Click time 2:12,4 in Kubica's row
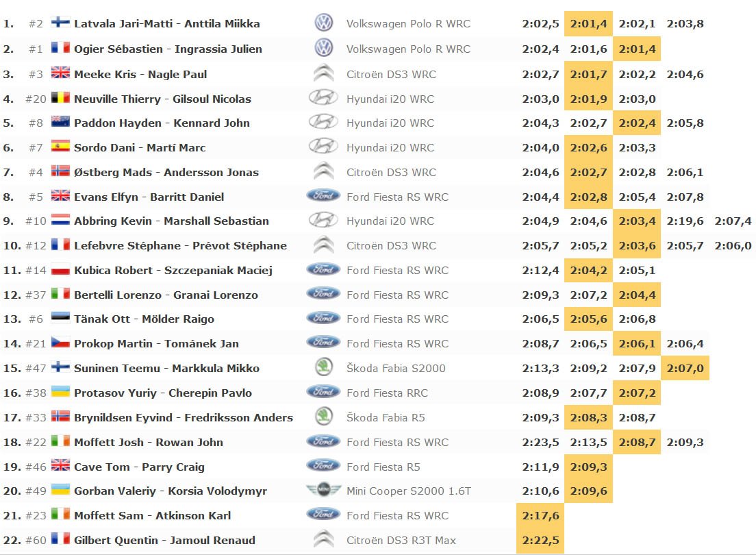The image size is (756, 555). click(540, 270)
